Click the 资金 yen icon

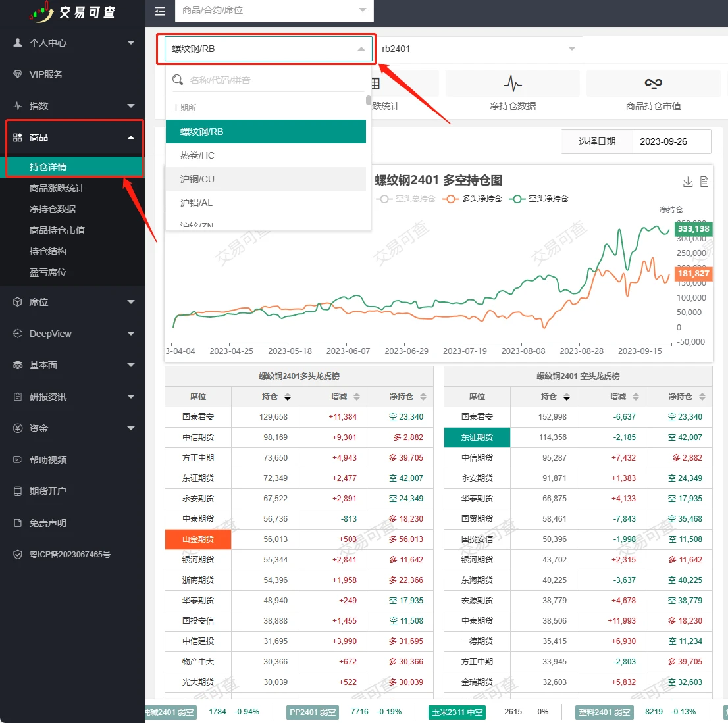click(x=18, y=428)
